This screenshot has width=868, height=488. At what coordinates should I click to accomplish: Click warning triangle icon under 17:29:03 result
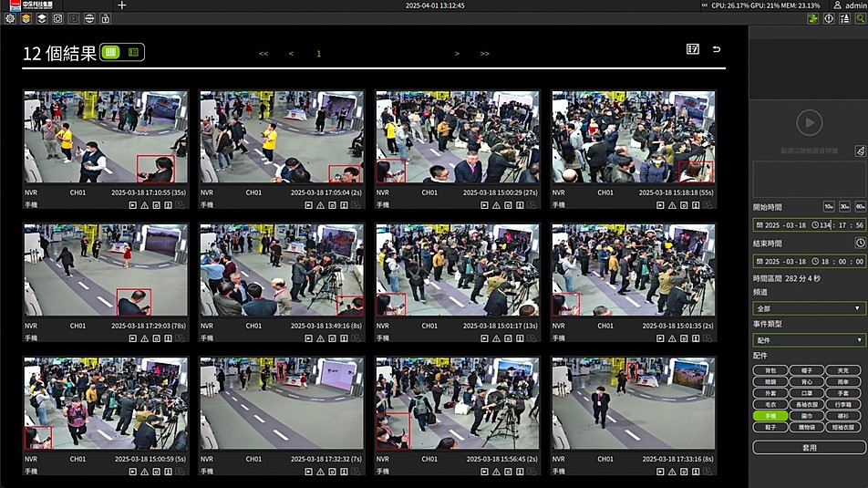144,338
